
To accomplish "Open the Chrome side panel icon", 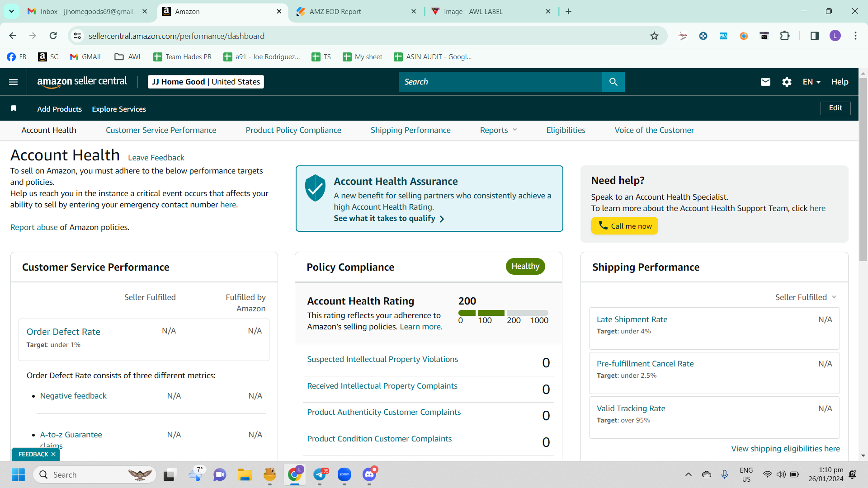I will click(815, 36).
